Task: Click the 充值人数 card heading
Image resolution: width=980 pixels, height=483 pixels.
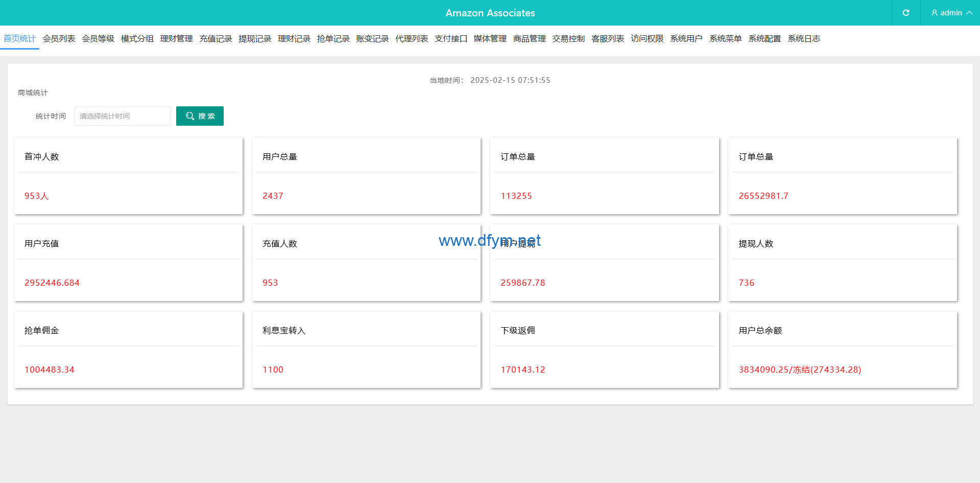Action: [x=280, y=244]
